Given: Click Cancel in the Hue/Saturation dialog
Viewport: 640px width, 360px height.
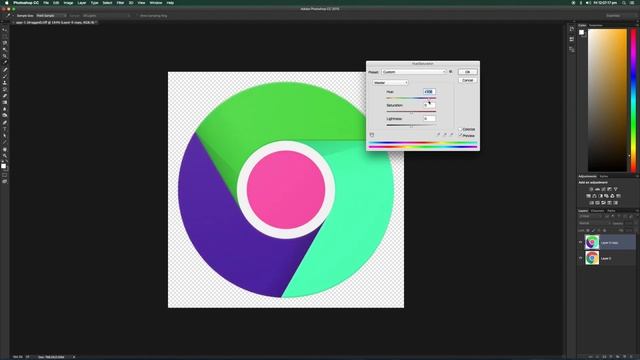Looking at the screenshot, I should [467, 80].
